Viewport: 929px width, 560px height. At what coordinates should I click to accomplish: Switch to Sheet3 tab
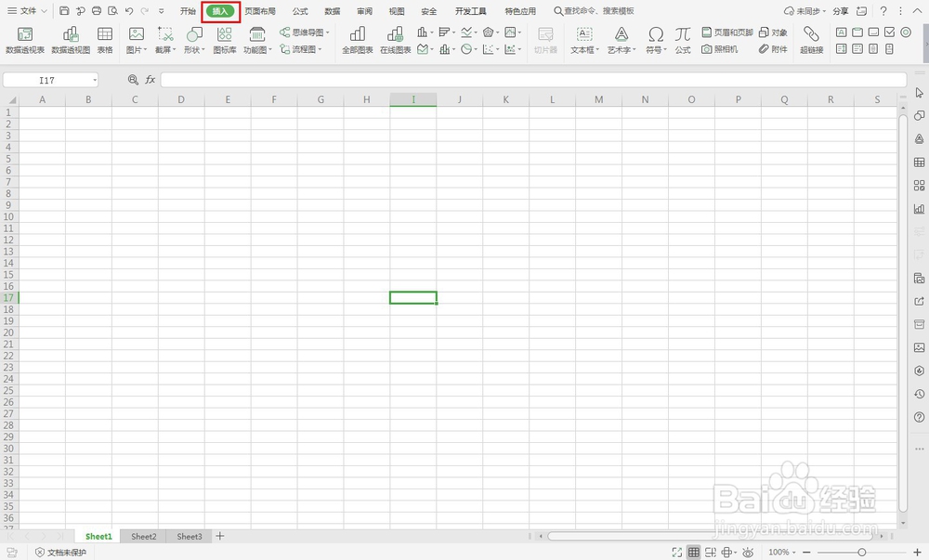click(189, 537)
